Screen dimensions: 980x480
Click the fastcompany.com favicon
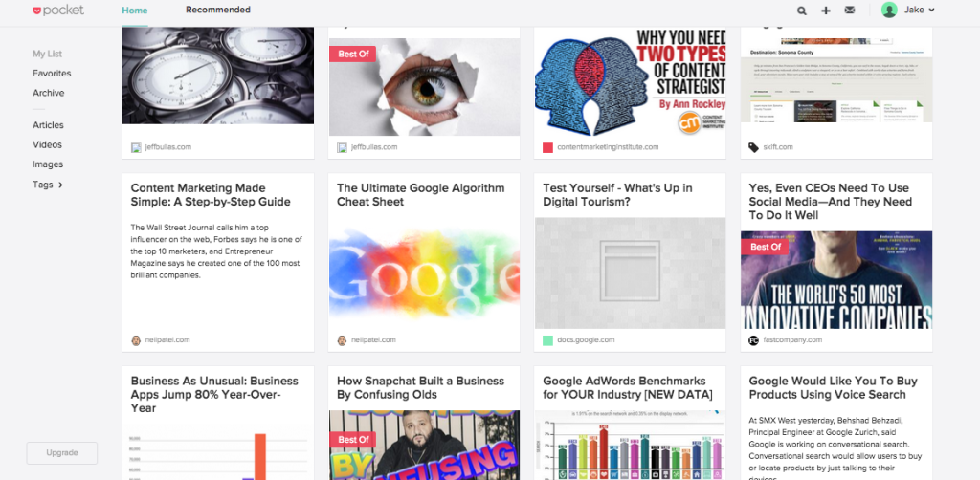[x=753, y=340]
